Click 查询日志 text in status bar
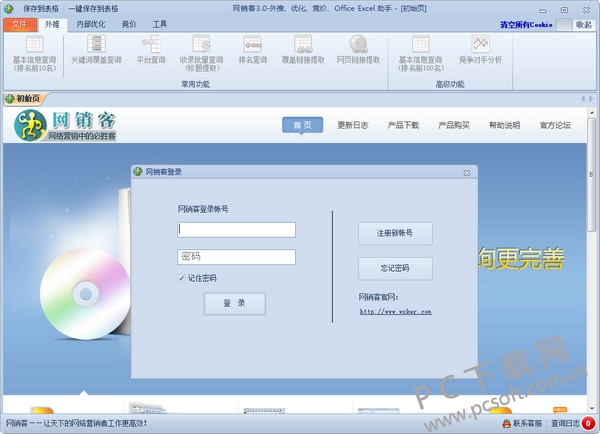Image resolution: width=600 pixels, height=434 pixels. pyautogui.click(x=565, y=423)
